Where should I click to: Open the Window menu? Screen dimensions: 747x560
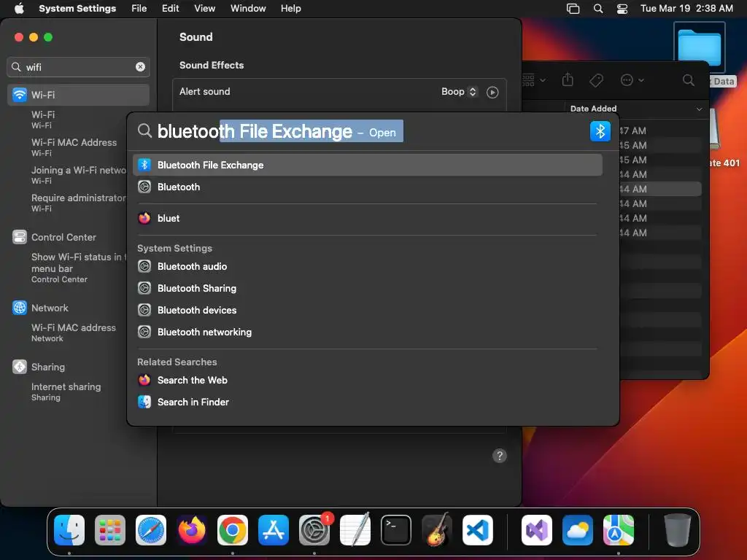point(248,9)
